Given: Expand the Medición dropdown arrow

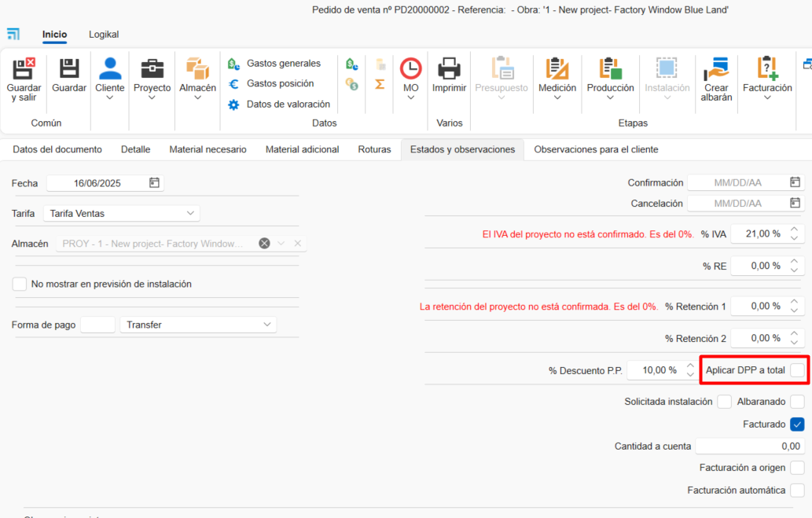Looking at the screenshot, I should [x=557, y=98].
